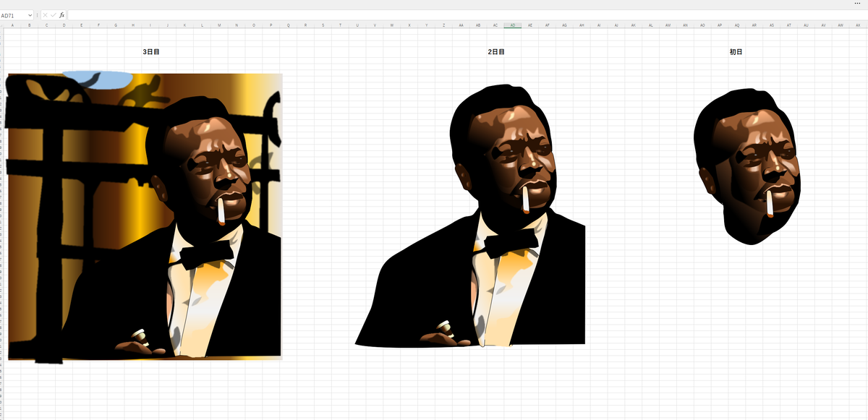Select the 2日目 portrait with tuxedo

coord(470,215)
